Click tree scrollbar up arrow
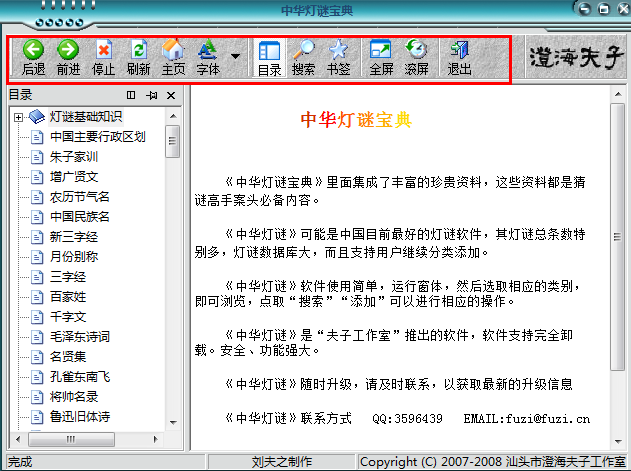This screenshot has height=471, width=631. pos(173,116)
